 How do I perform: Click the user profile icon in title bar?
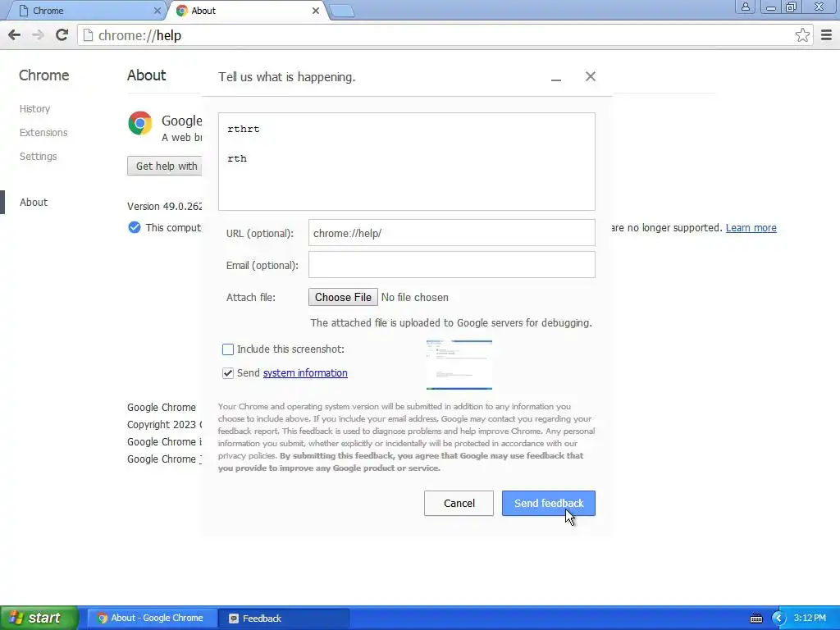(745, 7)
